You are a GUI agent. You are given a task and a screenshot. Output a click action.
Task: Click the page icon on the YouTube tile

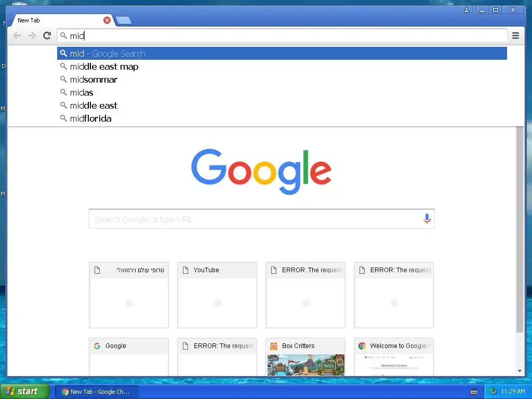(x=185, y=270)
